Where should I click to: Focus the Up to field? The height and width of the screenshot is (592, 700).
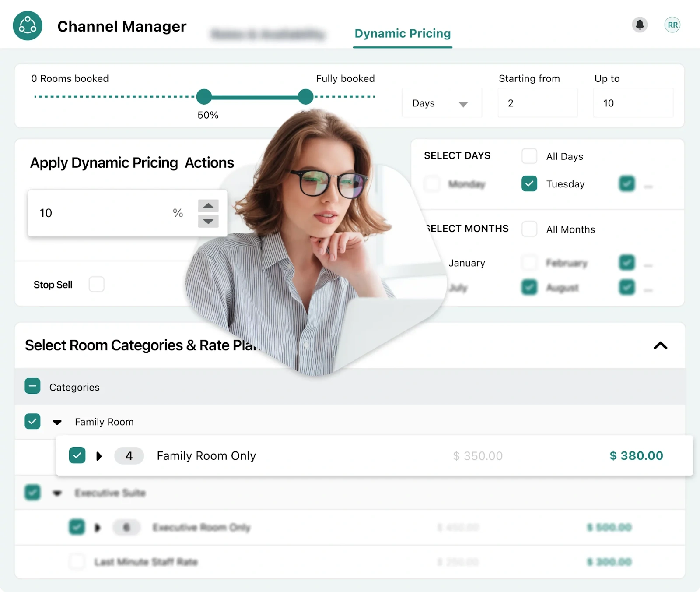pyautogui.click(x=633, y=103)
